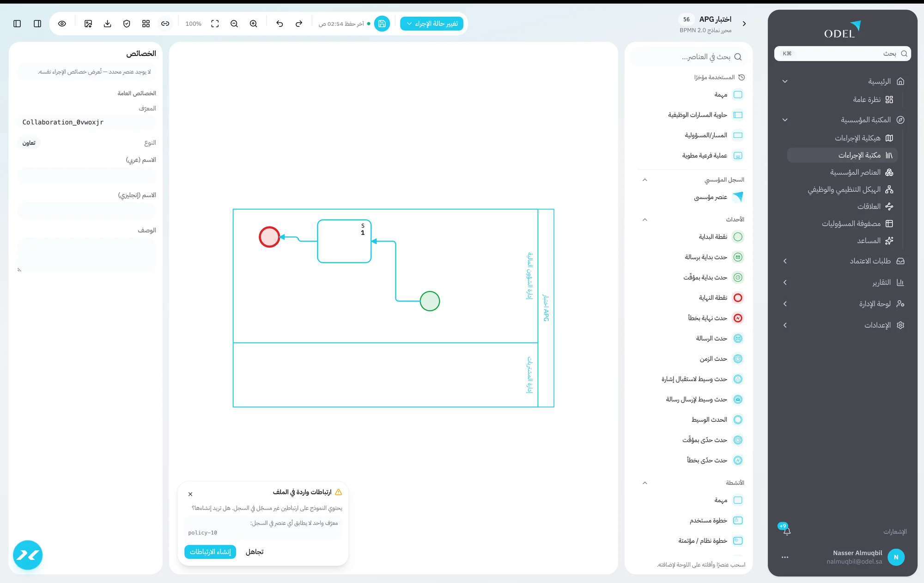Image resolution: width=924 pixels, height=583 pixels.
Task: Collapse the الأحداث section
Action: [x=645, y=219]
